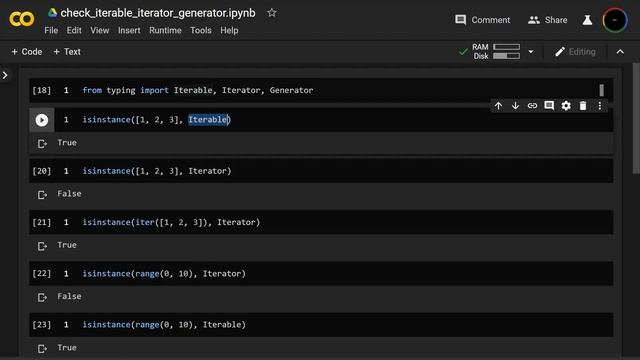
Task: Open the Runtime menu
Action: point(165,31)
